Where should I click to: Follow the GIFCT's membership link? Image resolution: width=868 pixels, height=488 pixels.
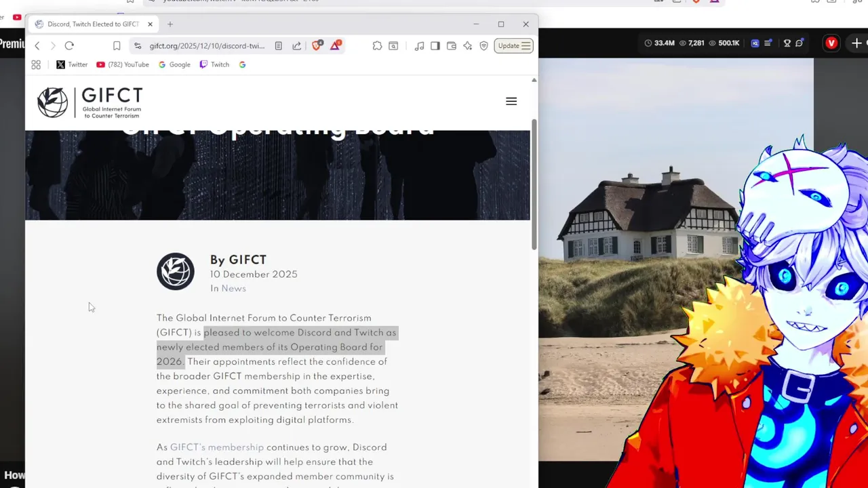217,447
